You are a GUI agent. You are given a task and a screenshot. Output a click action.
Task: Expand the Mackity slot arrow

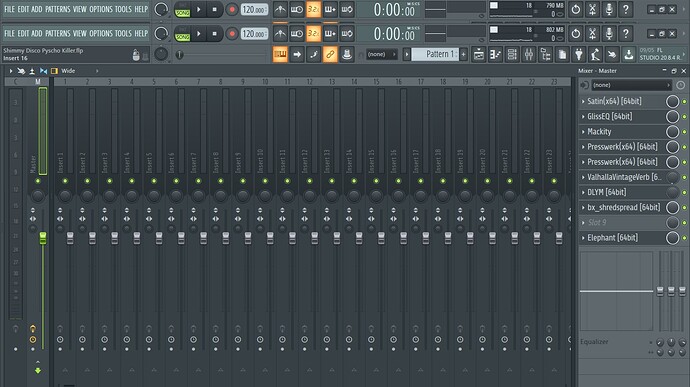pyautogui.click(x=584, y=132)
